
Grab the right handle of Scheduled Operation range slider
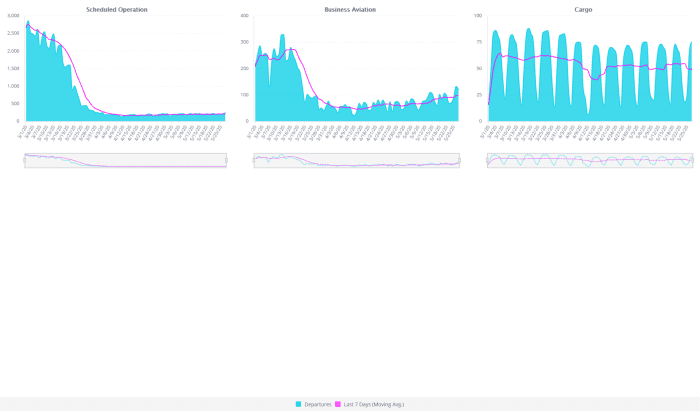pyautogui.click(x=226, y=160)
